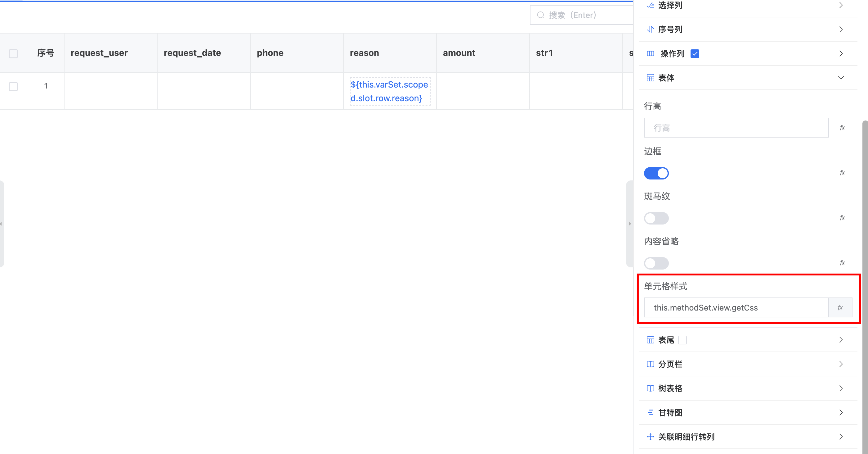Image resolution: width=868 pixels, height=454 pixels.
Task: Click the 行高 input field
Action: 736,128
